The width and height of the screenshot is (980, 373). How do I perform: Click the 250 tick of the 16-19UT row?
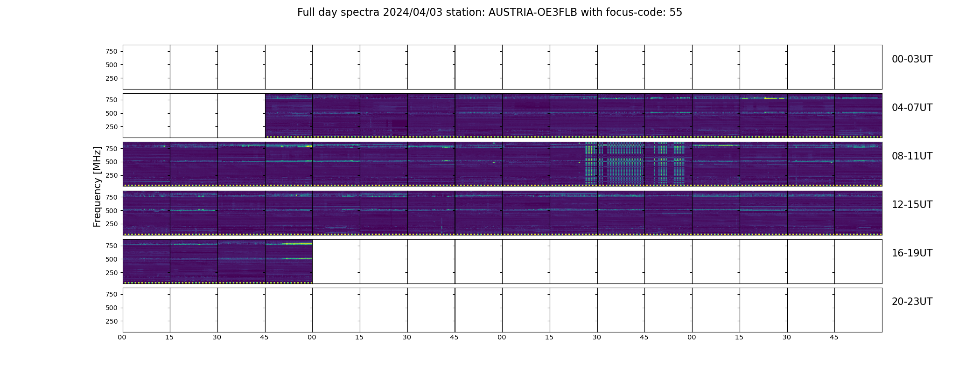click(112, 272)
